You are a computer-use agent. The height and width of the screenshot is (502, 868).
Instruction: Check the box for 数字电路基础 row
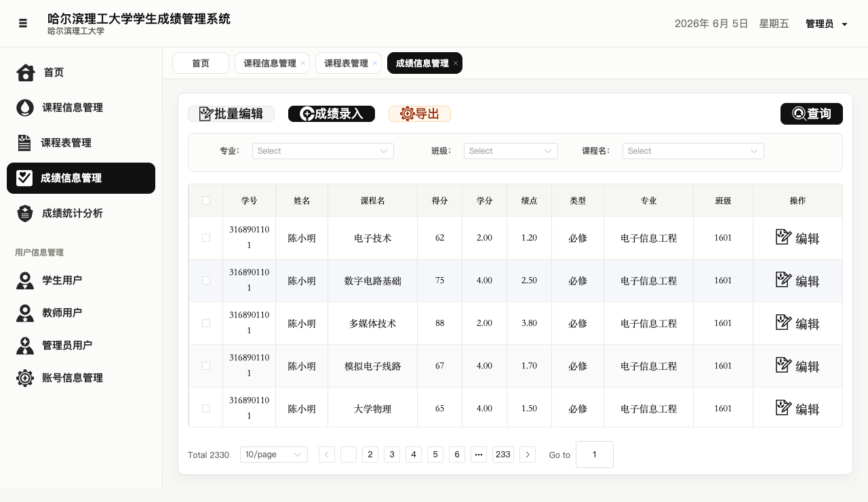206,280
